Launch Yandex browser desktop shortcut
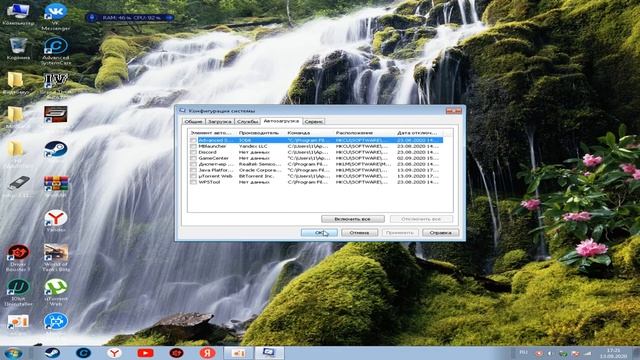The width and height of the screenshot is (640, 360). [x=56, y=221]
